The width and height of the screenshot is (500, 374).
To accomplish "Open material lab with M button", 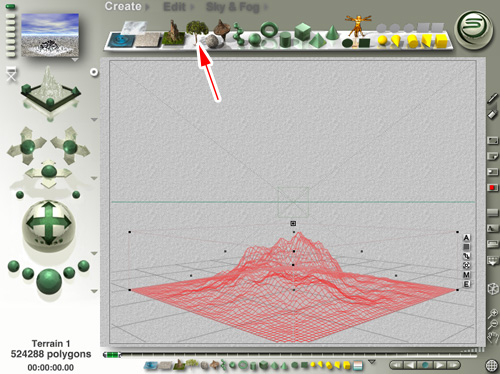I will click(x=466, y=275).
